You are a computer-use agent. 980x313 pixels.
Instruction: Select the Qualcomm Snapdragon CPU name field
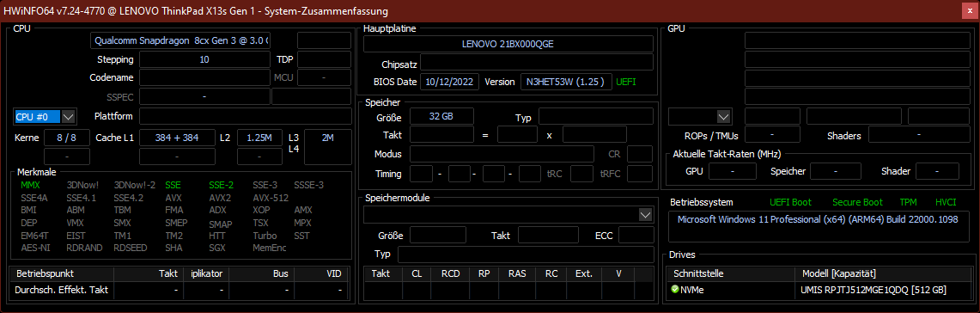[x=180, y=40]
